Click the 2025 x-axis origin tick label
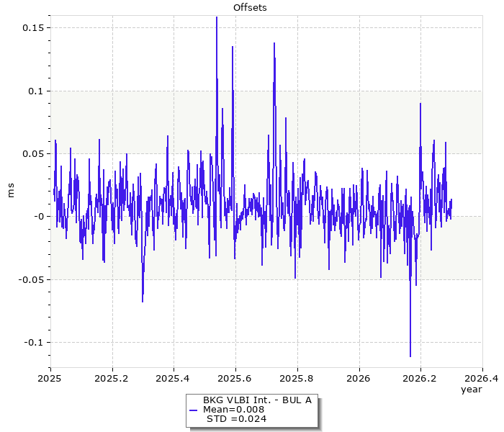The width and height of the screenshot is (504, 432). click(x=50, y=378)
